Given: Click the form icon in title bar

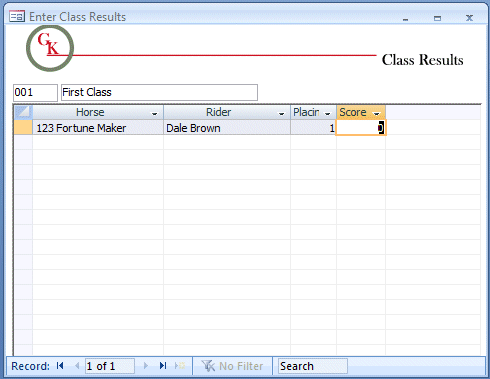Looking at the screenshot, I should tap(17, 16).
